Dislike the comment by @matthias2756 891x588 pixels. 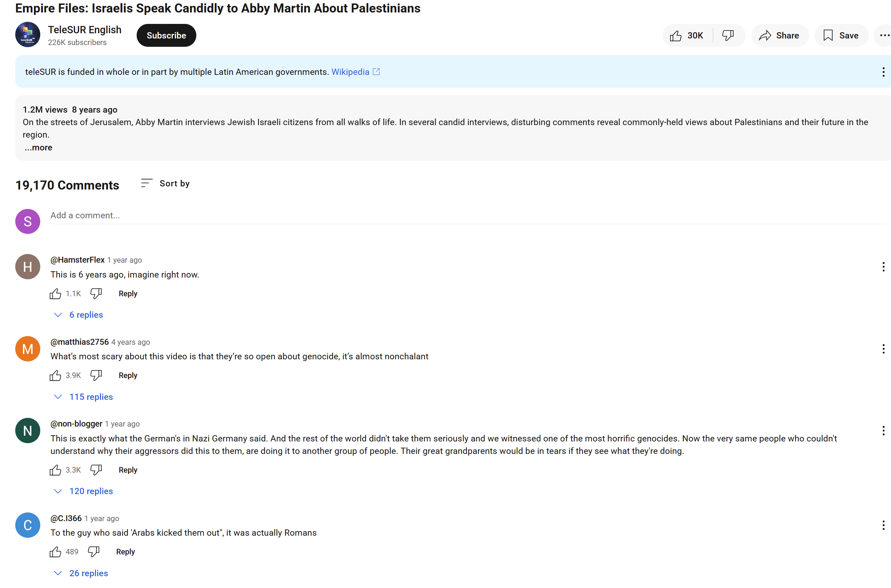[x=96, y=375]
